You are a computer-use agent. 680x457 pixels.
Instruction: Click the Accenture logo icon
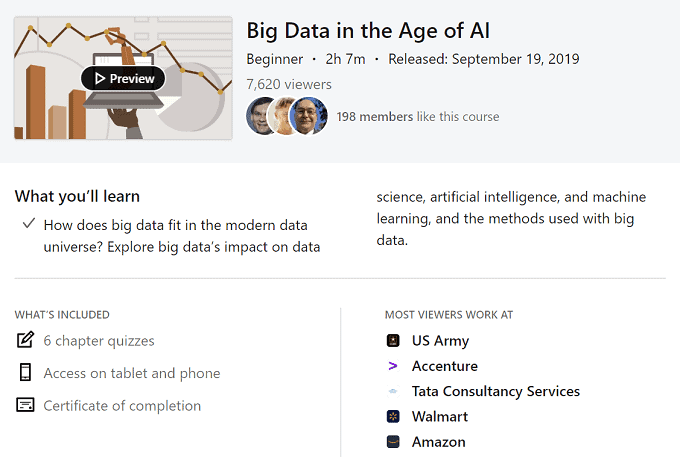[393, 366]
